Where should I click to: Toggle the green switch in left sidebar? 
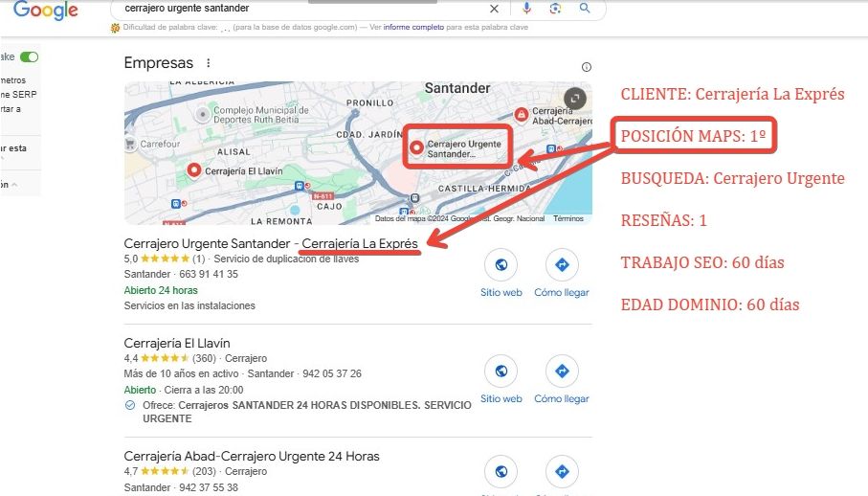[x=29, y=56]
